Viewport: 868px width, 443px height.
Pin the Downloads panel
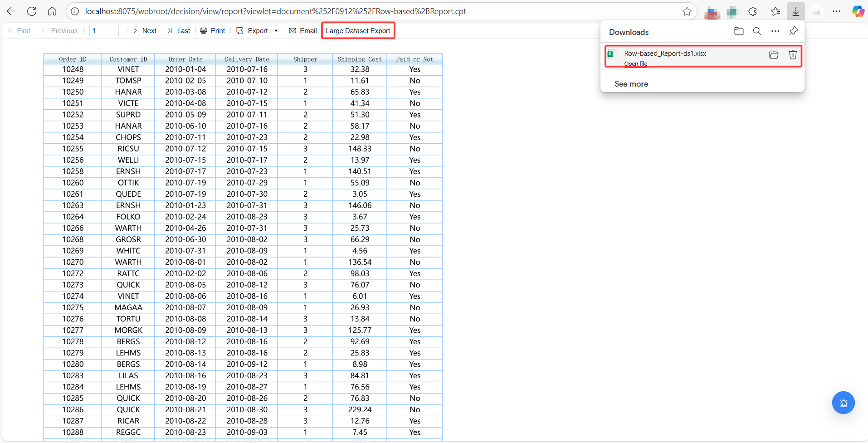[x=794, y=31]
